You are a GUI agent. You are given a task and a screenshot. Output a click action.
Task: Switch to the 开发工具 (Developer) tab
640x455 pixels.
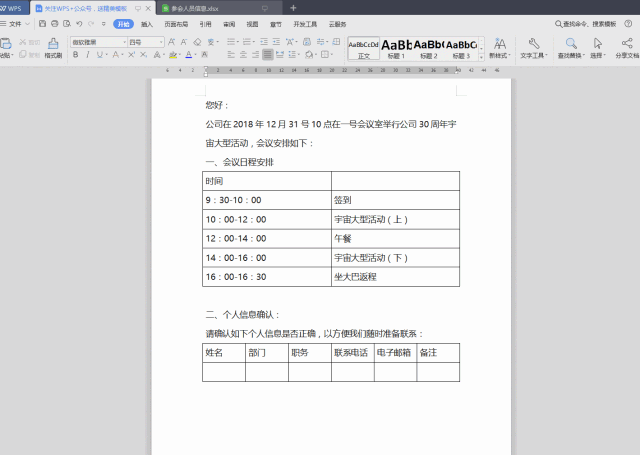pos(305,24)
